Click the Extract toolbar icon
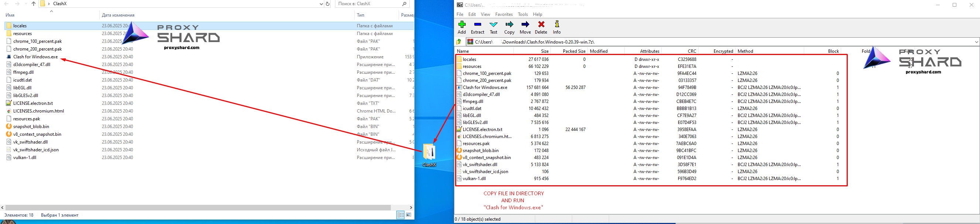This screenshot has width=980, height=224. coord(478,27)
